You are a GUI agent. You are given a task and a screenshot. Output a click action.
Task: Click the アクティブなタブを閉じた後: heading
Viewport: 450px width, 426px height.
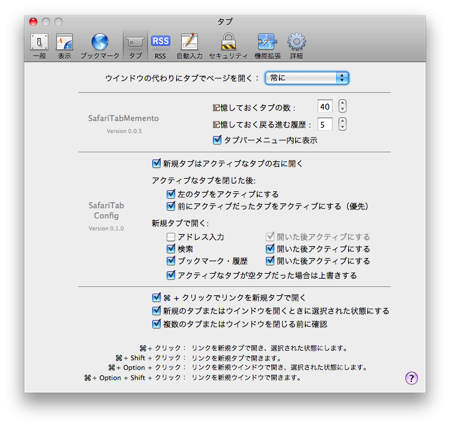pos(204,181)
